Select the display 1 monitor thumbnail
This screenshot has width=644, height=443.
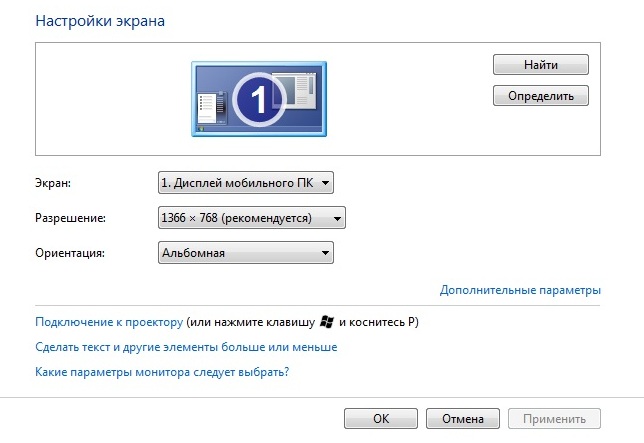click(258, 98)
